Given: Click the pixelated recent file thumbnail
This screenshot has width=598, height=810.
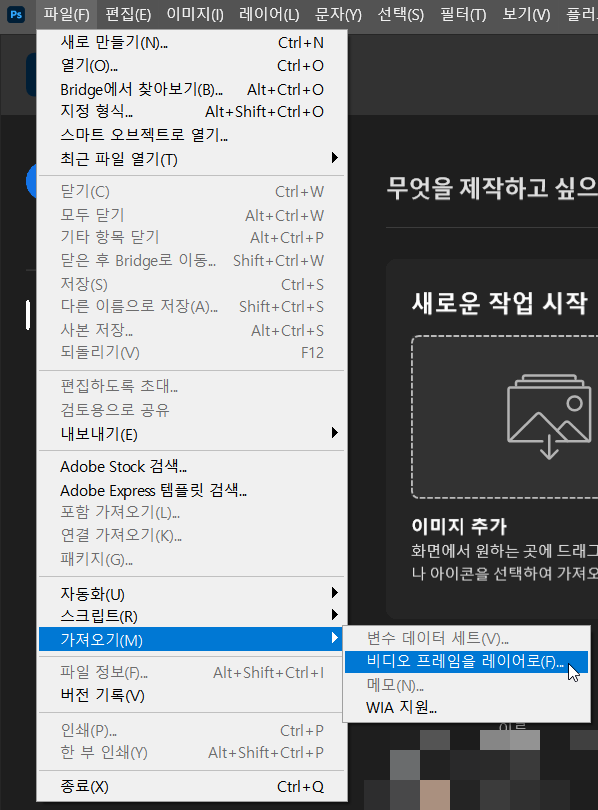Looking at the screenshot, I should [481, 770].
